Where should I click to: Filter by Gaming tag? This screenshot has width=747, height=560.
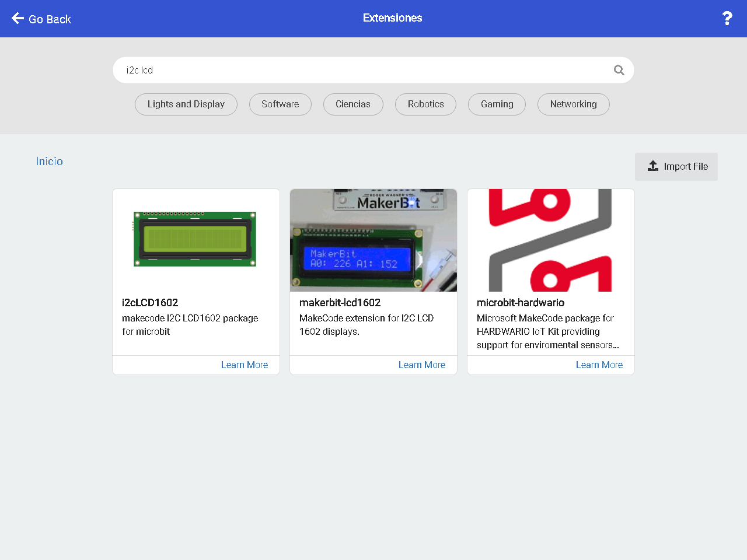(497, 104)
